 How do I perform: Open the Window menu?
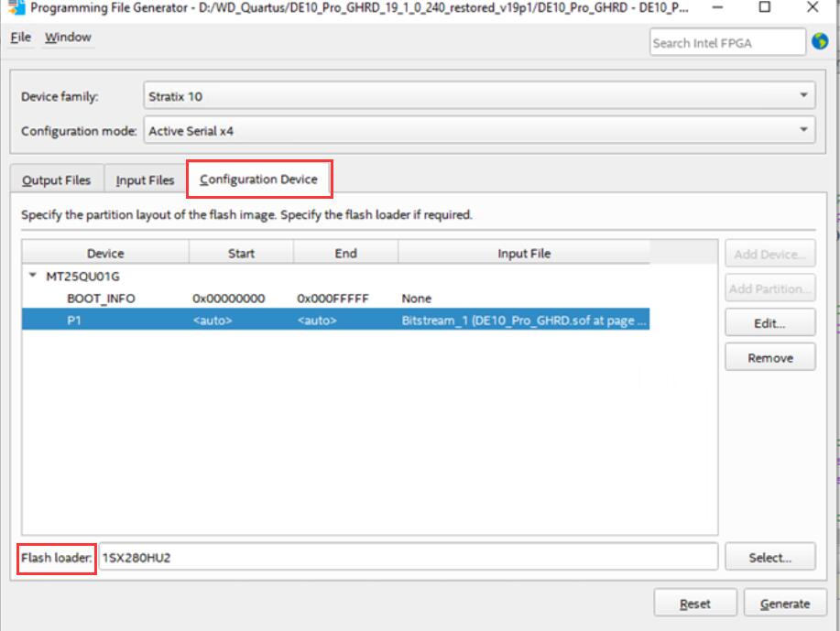pyautogui.click(x=68, y=37)
